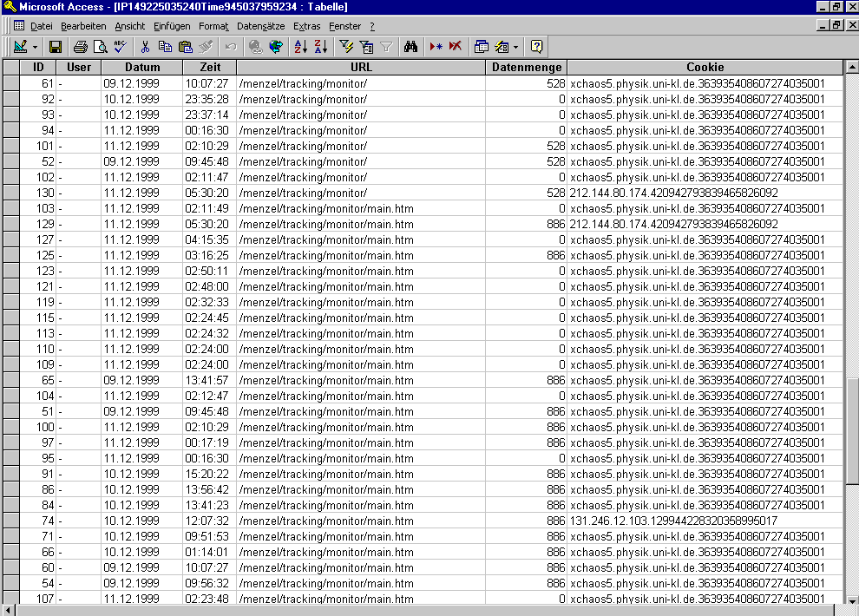Open the Fenster menu
Viewport: 859px width, 616px height.
click(x=345, y=26)
